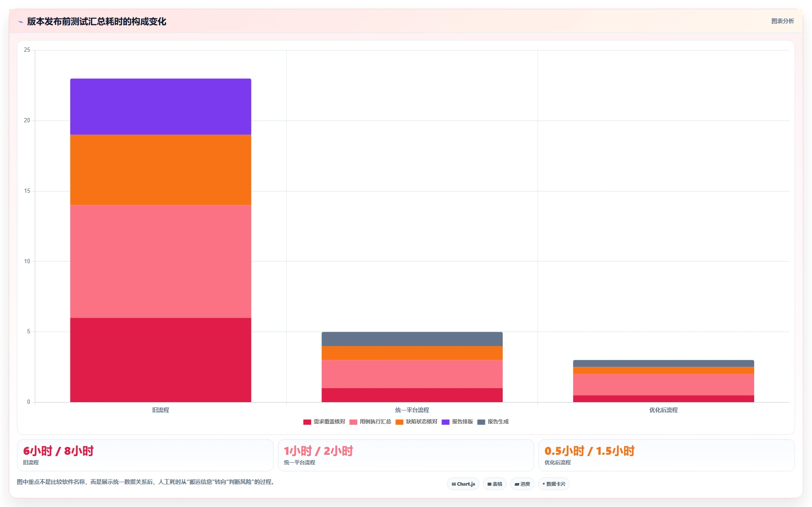Click the 统一平台流程 caption in the data card
Image resolution: width=812 pixels, height=507 pixels.
[300, 463]
